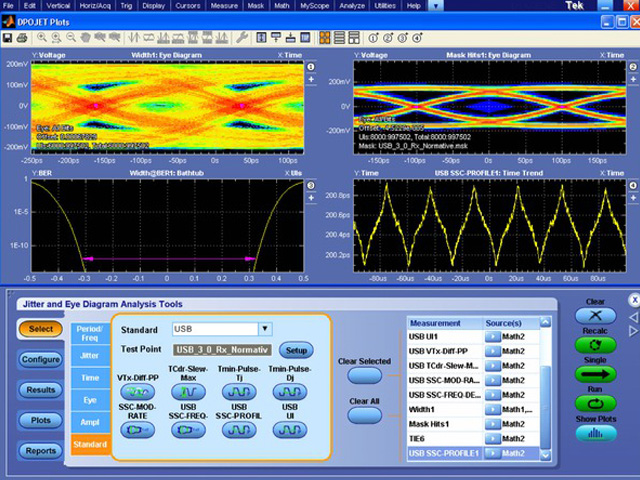This screenshot has width=640, height=480.
Task: Click the Show Plots histogram button
Action: coord(596,433)
